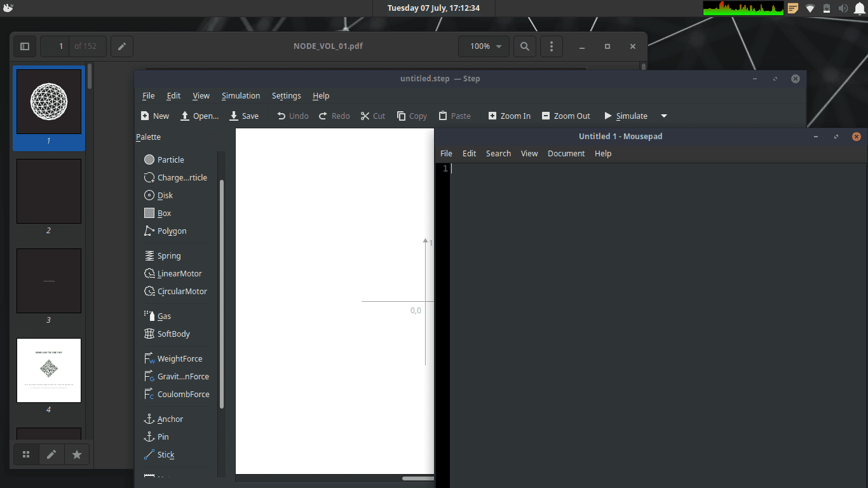Viewport: 868px width, 488px height.
Task: Click the Step palette vertical scrollbar
Action: tap(222, 294)
